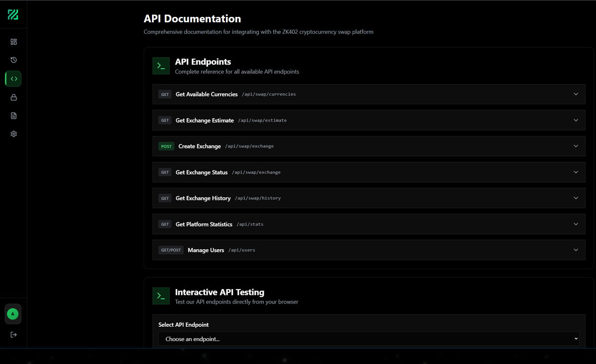Expand the Get Exchange History chevron

coord(576,198)
